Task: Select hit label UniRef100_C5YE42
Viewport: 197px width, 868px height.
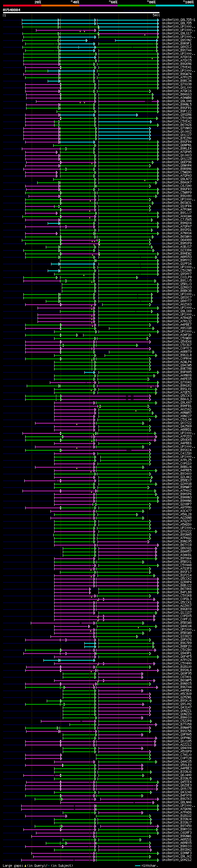Action: coord(176,122)
